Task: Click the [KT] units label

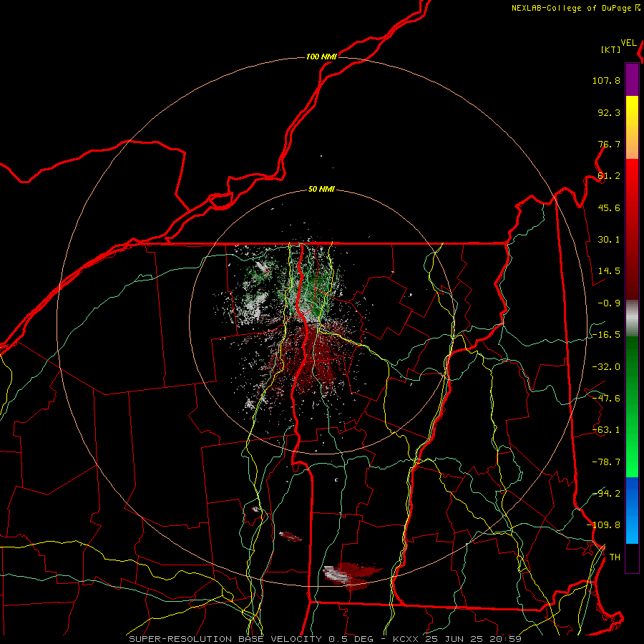Action: (611, 49)
